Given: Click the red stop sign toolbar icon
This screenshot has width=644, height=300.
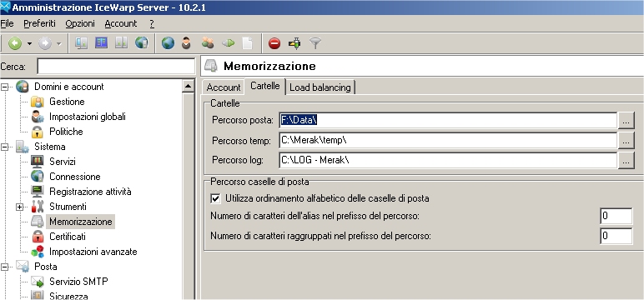Looking at the screenshot, I should (274, 43).
